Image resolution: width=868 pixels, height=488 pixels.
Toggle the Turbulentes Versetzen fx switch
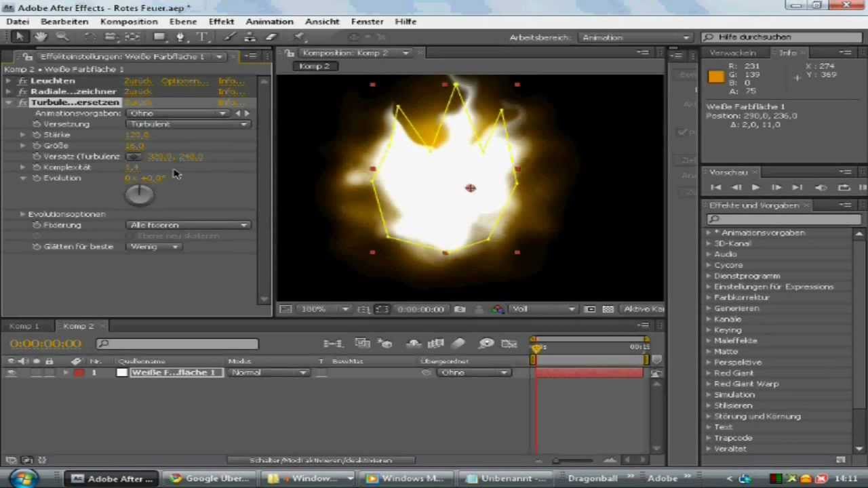[22, 102]
